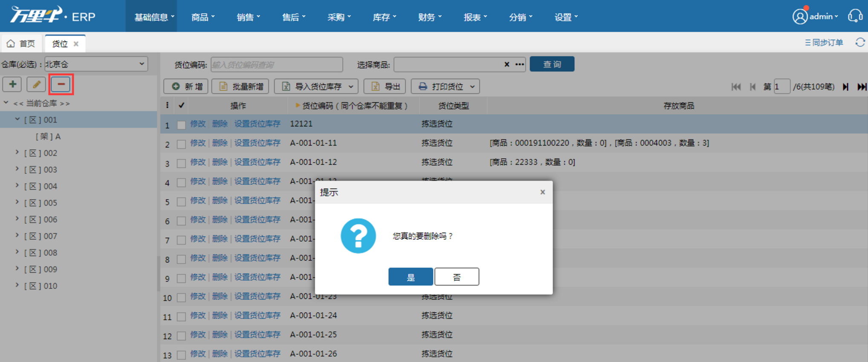Check the checkbox for row 5
Image resolution: width=868 pixels, height=362 pixels.
(x=181, y=201)
